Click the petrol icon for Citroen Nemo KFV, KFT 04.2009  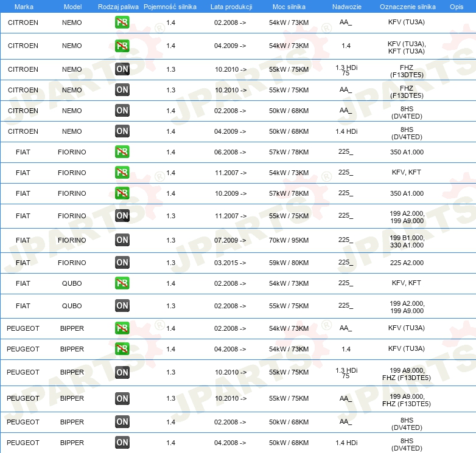point(122,46)
